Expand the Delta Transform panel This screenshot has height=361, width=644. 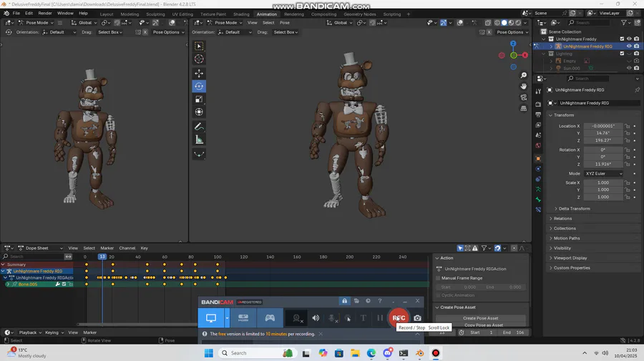pos(574,209)
